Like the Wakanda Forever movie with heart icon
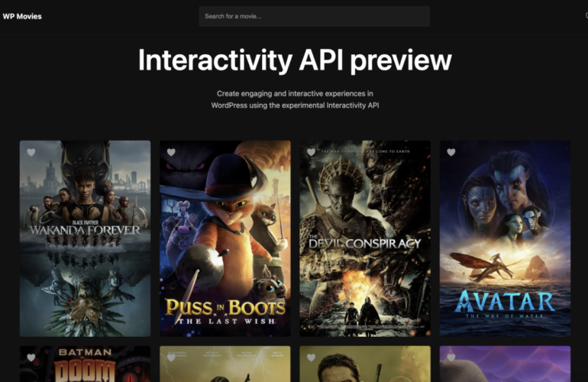 31,152
